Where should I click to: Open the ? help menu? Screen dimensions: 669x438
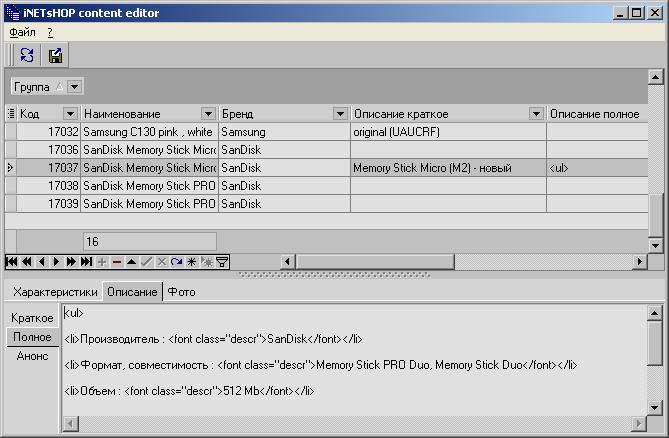click(50, 32)
